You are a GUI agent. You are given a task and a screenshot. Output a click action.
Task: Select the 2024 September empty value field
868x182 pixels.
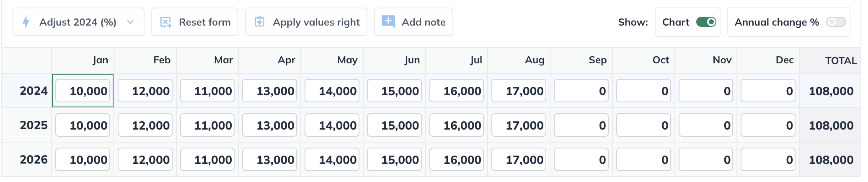pos(581,91)
